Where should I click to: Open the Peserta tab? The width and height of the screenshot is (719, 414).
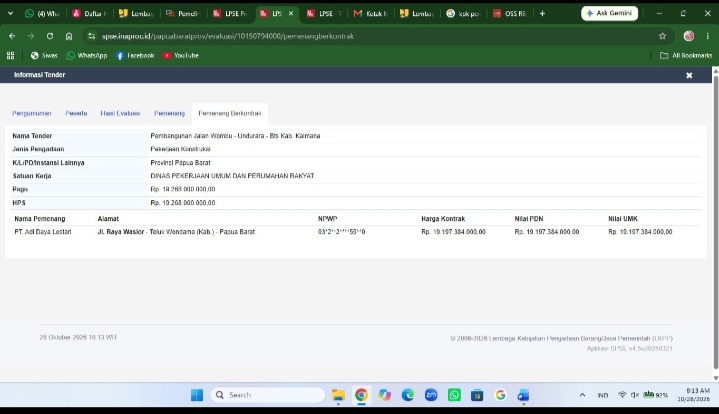pyautogui.click(x=76, y=113)
